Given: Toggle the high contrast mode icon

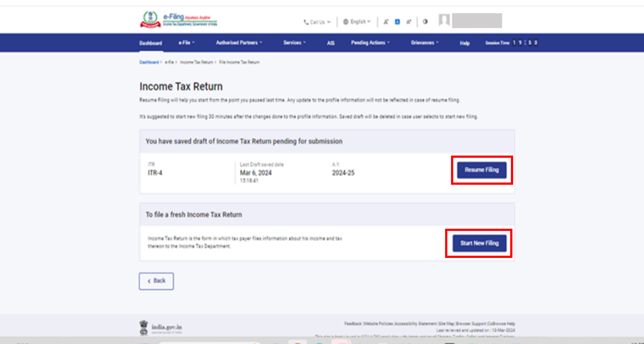Looking at the screenshot, I should (425, 21).
